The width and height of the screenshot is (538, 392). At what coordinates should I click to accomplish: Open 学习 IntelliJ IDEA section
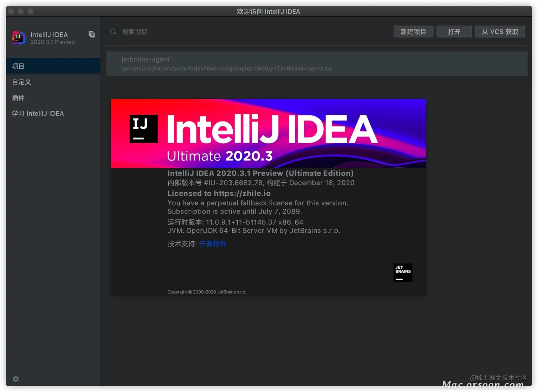tap(53, 113)
